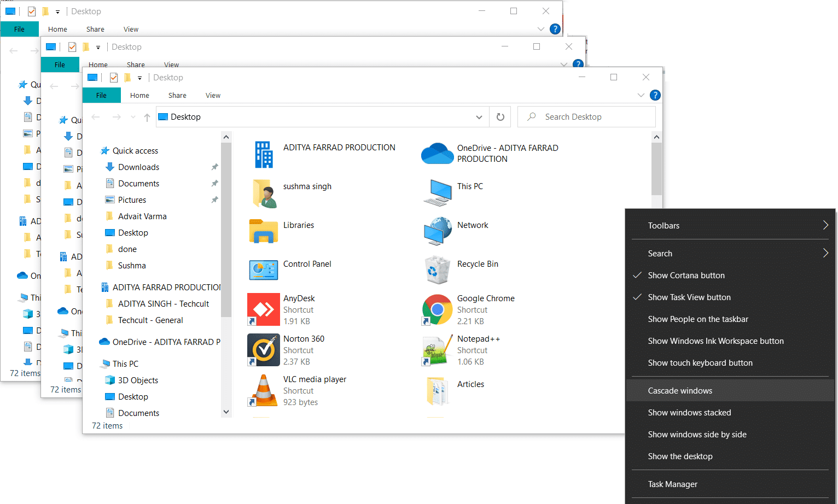Open the address bar history dropdown

pyautogui.click(x=479, y=117)
